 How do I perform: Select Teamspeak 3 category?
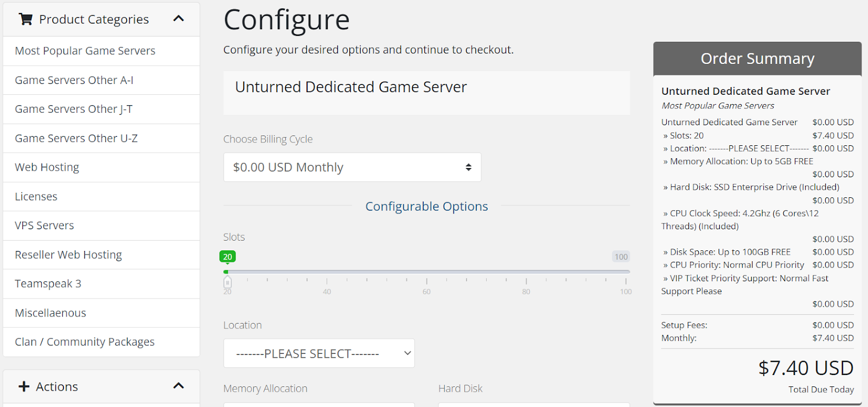pyautogui.click(x=101, y=284)
